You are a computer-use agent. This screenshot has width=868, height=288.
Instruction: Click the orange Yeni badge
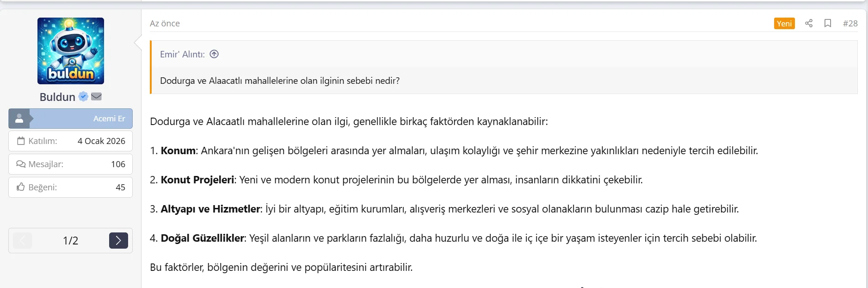coord(785,23)
